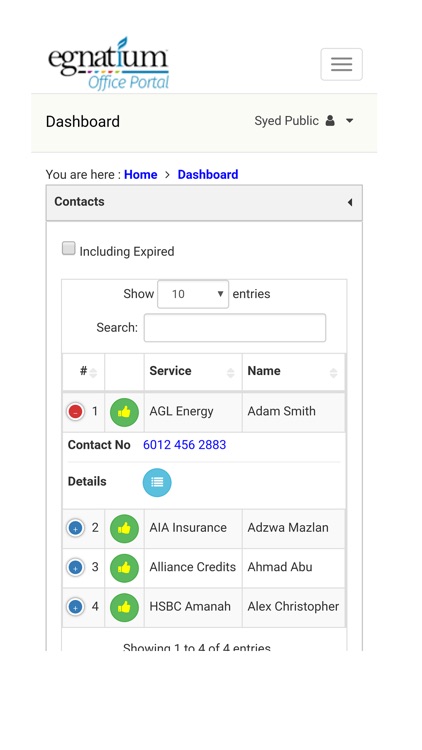Viewport: 422px width, 750px height.
Task: Select the AIA Insurance cell
Action: pos(193,528)
